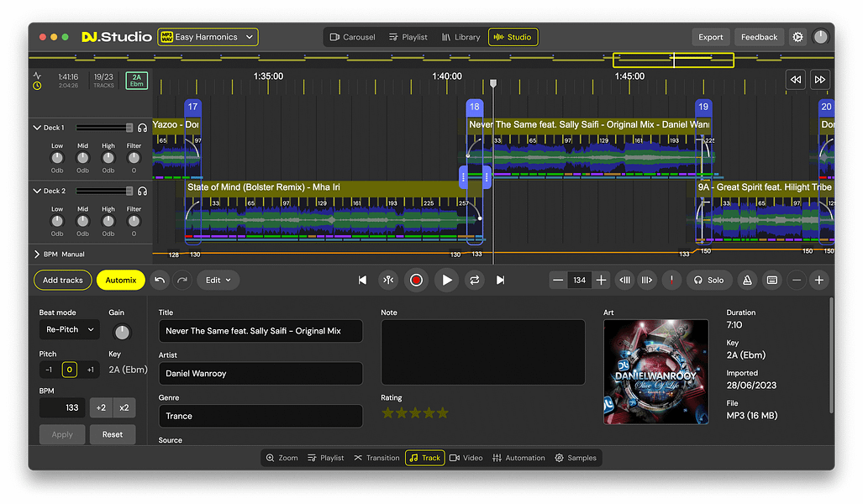
Task: Enable Solo mode
Action: (708, 281)
